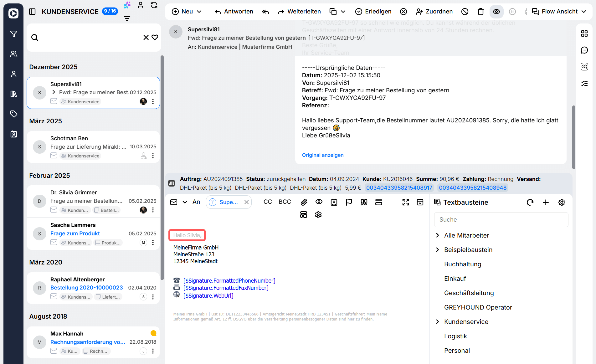The image size is (596, 364).
Task: Expand the Alle Mitarbeiter tree item
Action: tap(438, 235)
